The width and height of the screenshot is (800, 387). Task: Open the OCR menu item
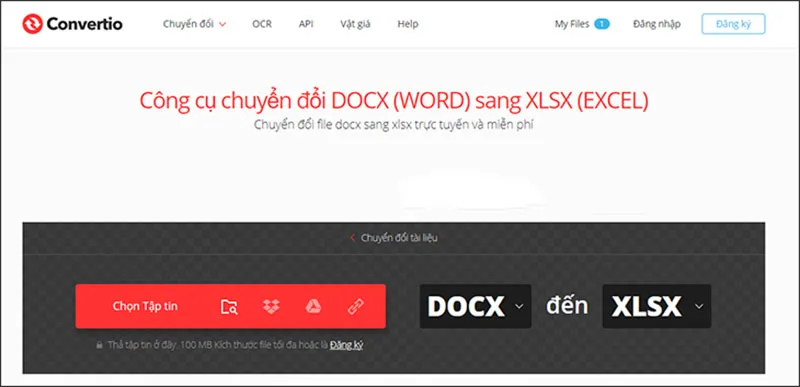[262, 24]
